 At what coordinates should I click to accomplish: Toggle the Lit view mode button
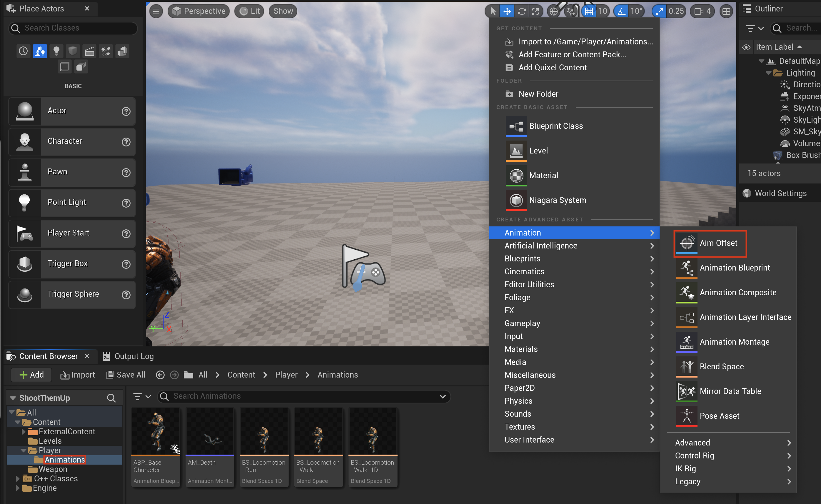[x=249, y=11]
